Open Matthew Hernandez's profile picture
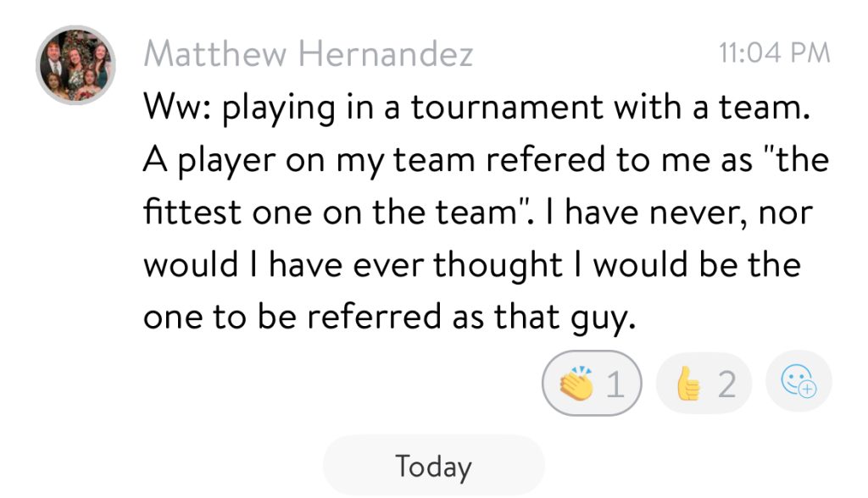The image size is (868, 498). click(x=75, y=64)
